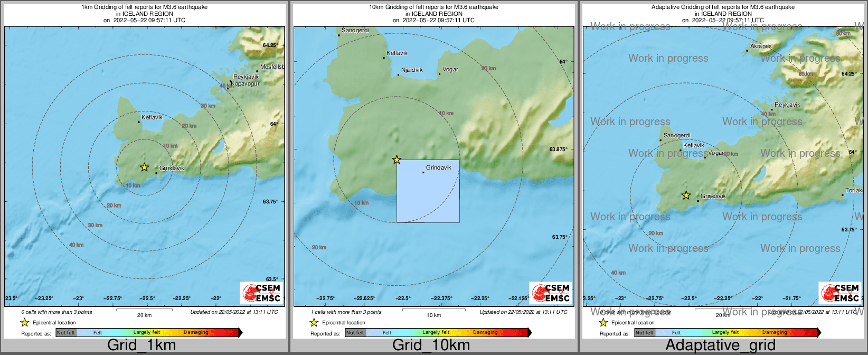
Task: Click the 'Adaptative Gridding of felt reports' title
Action: click(x=723, y=7)
